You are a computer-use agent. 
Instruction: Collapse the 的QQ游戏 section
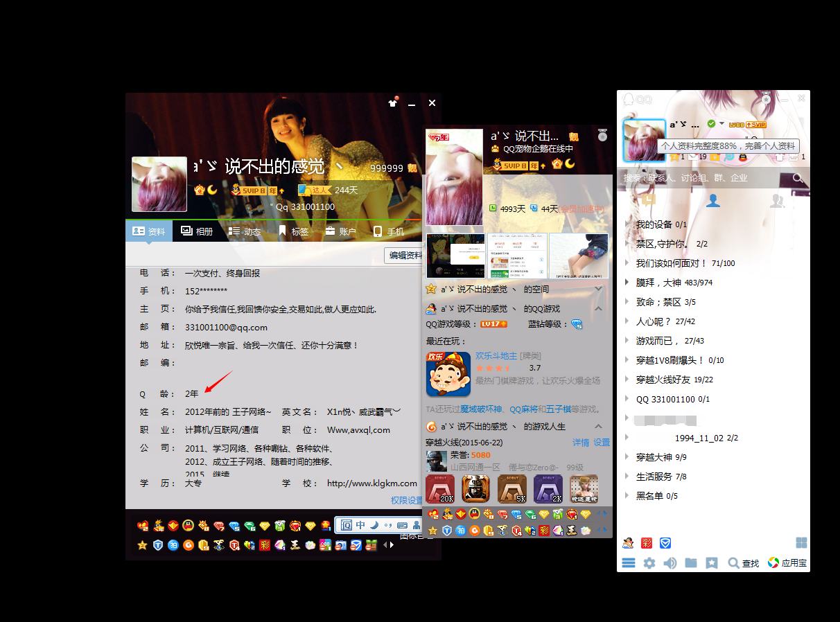pos(598,309)
